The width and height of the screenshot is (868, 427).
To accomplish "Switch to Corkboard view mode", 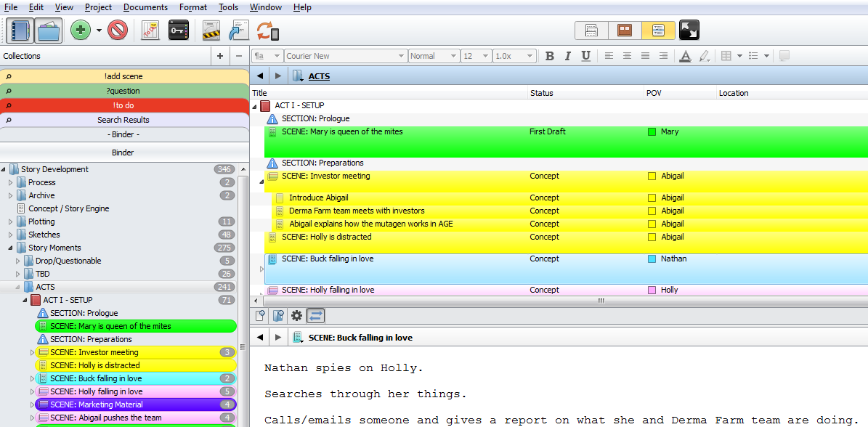I will tap(625, 30).
